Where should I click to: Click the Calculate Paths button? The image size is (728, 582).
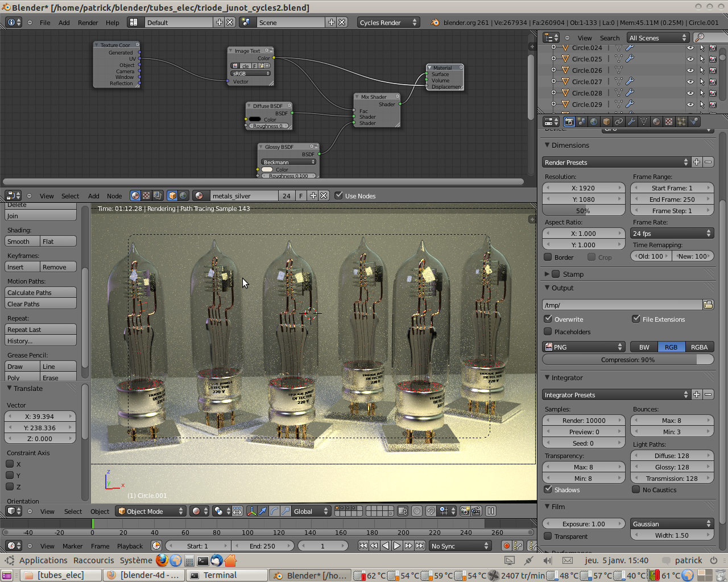point(40,292)
